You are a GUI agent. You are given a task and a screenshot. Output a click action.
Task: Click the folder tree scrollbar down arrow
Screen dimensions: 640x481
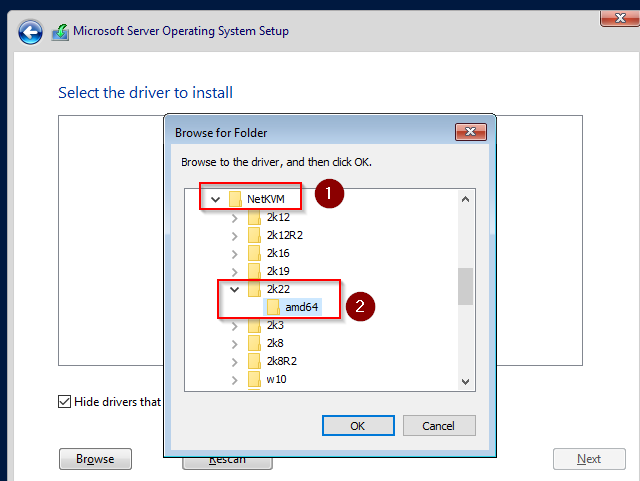coord(466,381)
